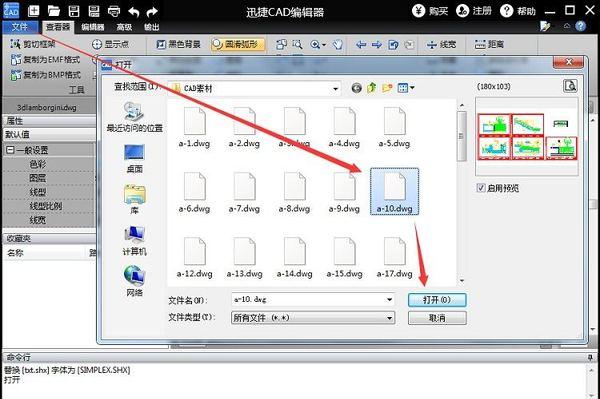Image resolution: width=600 pixels, height=399 pixels.
Task: Select the pan hand tool icon
Action: [338, 45]
